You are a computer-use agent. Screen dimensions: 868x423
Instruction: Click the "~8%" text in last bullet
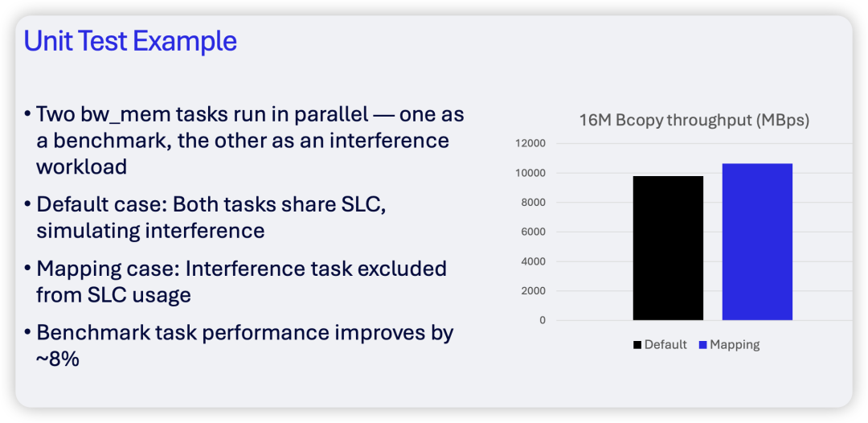(x=58, y=359)
